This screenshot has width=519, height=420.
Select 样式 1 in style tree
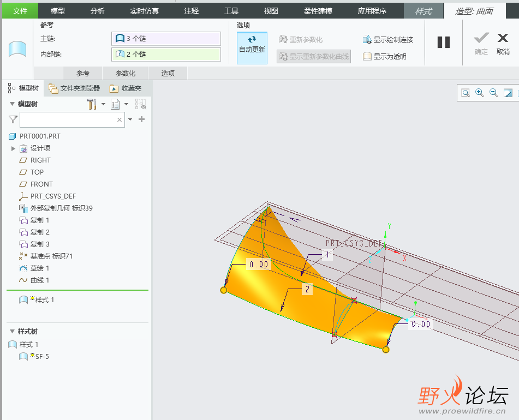pyautogui.click(x=23, y=344)
